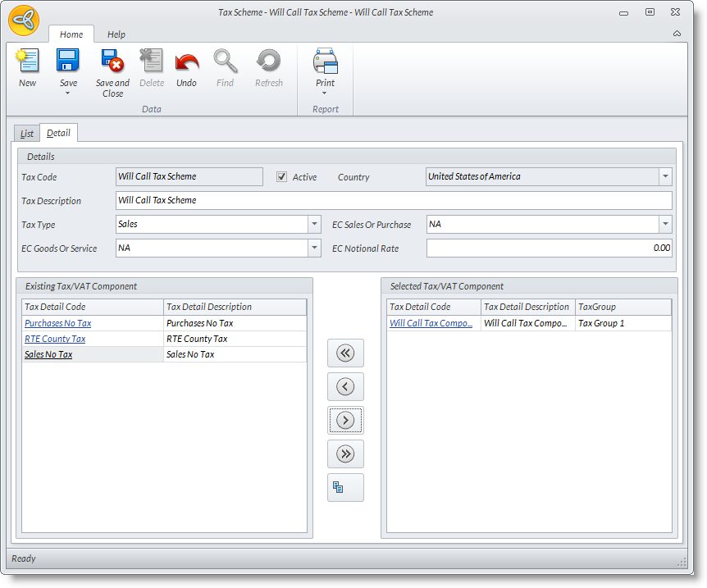Click the New record icon
707x588 pixels.
(x=27, y=62)
